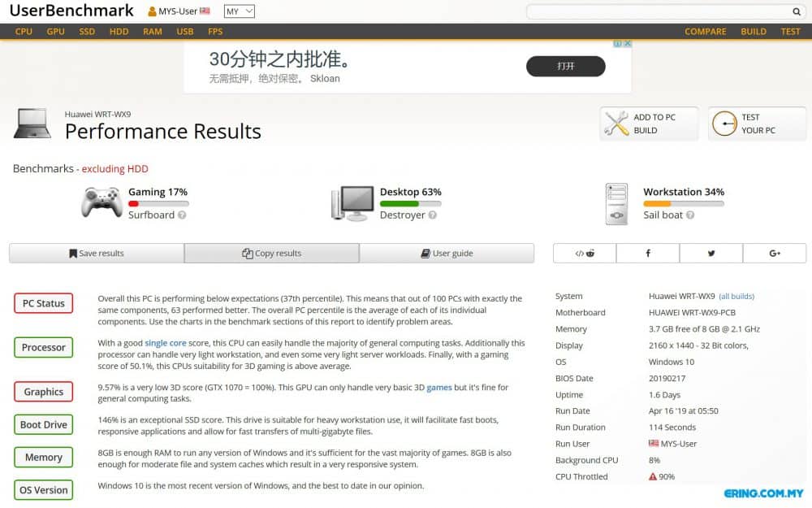812x508 pixels.
Task: Click the 2160 x 1440 display value
Action: (698, 345)
